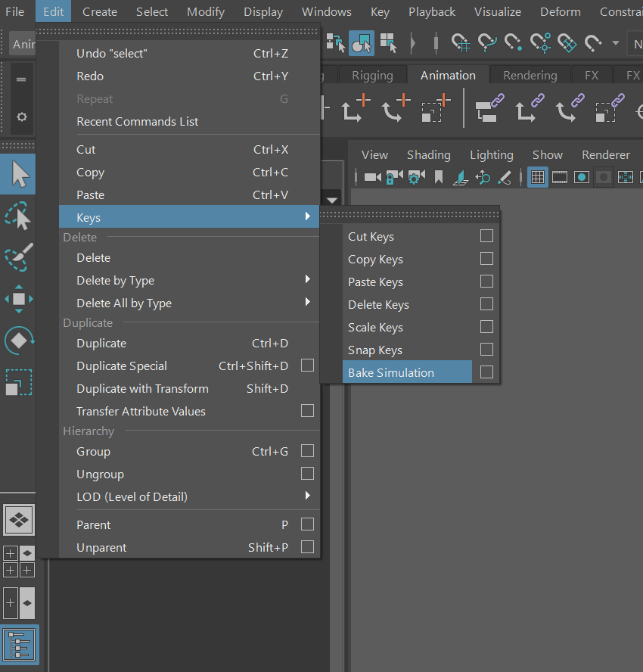Click select by component type icon
The width and height of the screenshot is (643, 672).
coord(388,43)
